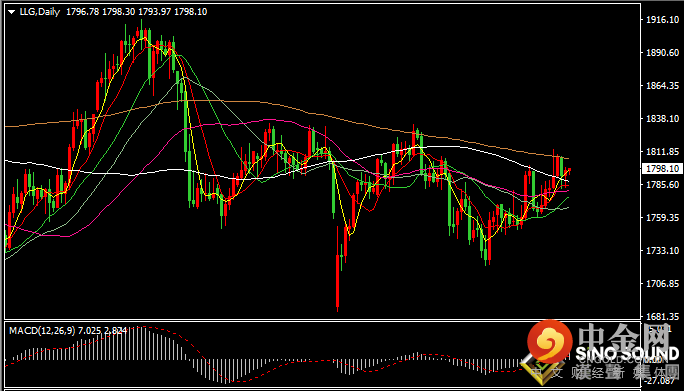Click the 1785.60 price scale label

coord(662,184)
